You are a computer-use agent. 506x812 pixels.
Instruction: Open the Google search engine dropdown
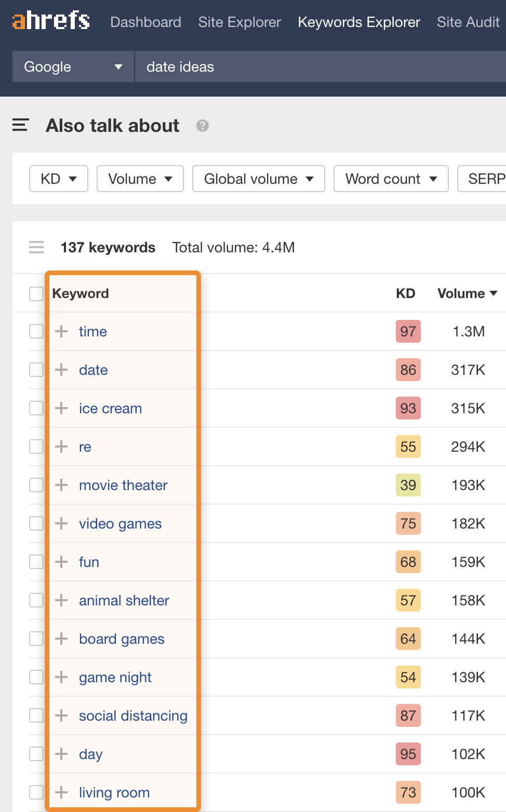[73, 67]
